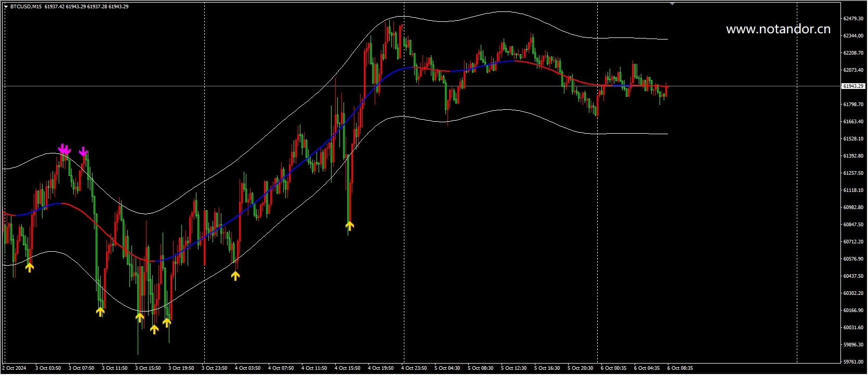Click the current price tag 61943.29
Viewport: 868px width, 375px height.
[853, 86]
